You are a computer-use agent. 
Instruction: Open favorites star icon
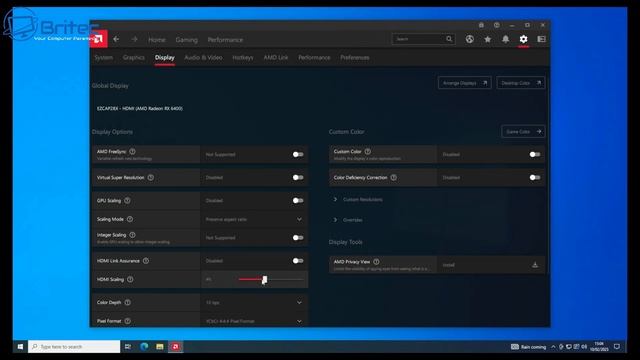tap(488, 39)
